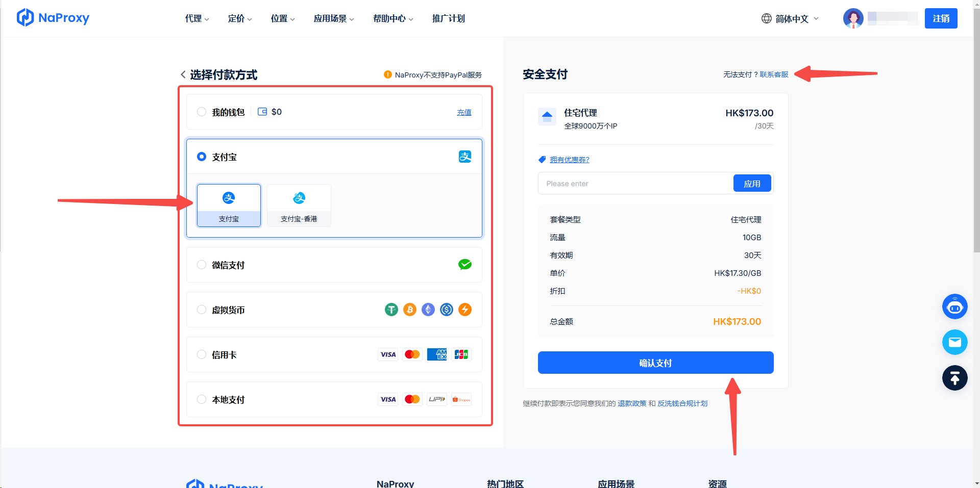The height and width of the screenshot is (488, 980).
Task: Click the 确认支付 confirm payment button
Action: pos(656,363)
